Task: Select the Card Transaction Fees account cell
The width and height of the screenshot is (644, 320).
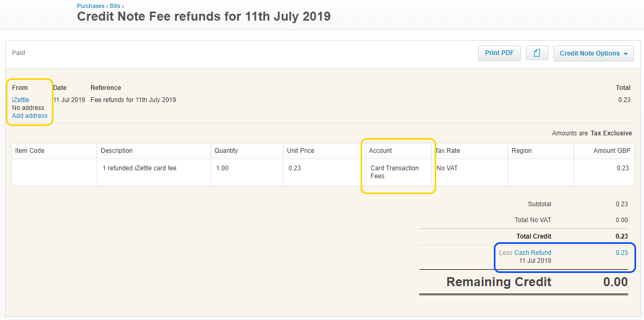Action: point(394,172)
